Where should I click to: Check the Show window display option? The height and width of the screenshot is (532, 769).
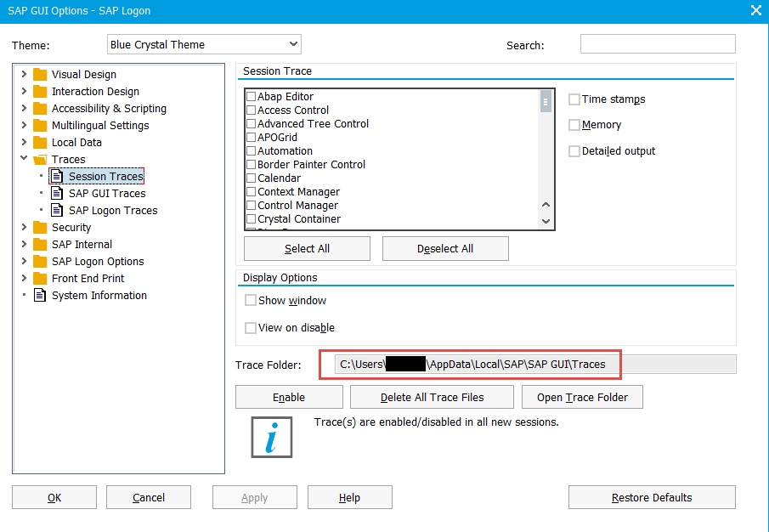pyautogui.click(x=251, y=301)
